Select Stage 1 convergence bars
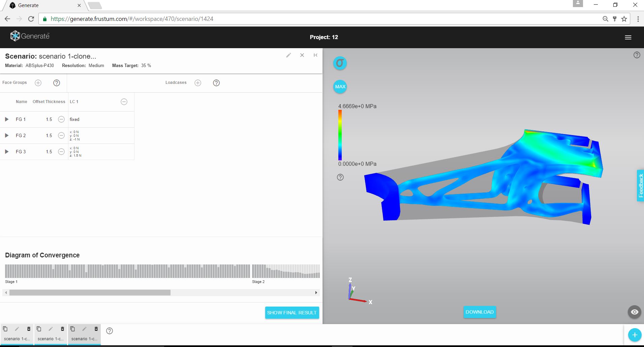This screenshot has width=644, height=347. (127, 271)
